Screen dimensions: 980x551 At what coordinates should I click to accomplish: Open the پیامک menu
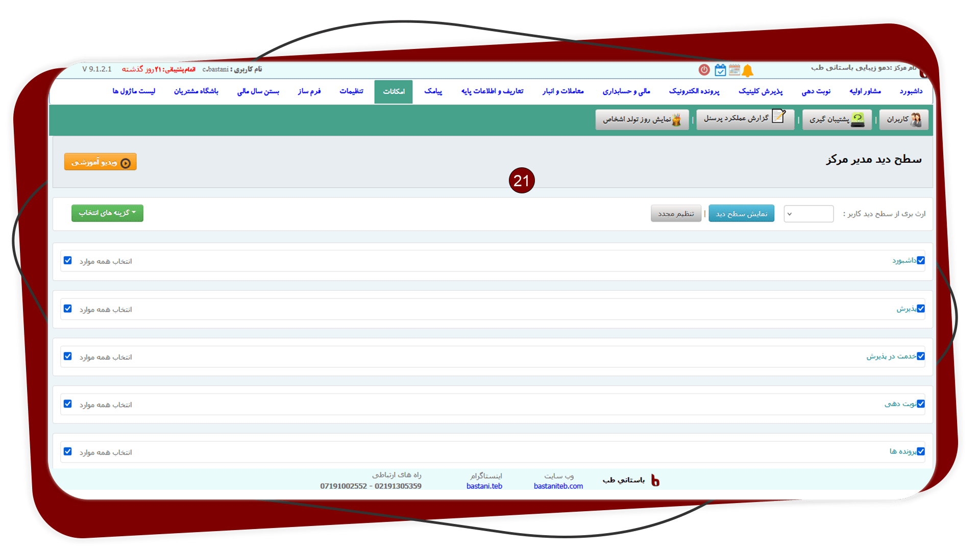click(x=433, y=91)
